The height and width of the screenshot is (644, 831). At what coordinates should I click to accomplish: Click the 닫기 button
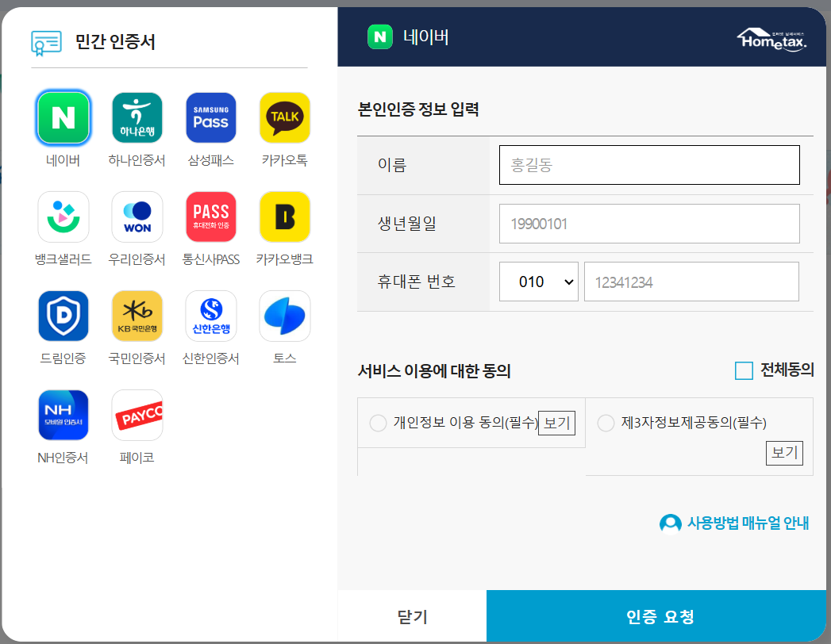pyautogui.click(x=412, y=616)
